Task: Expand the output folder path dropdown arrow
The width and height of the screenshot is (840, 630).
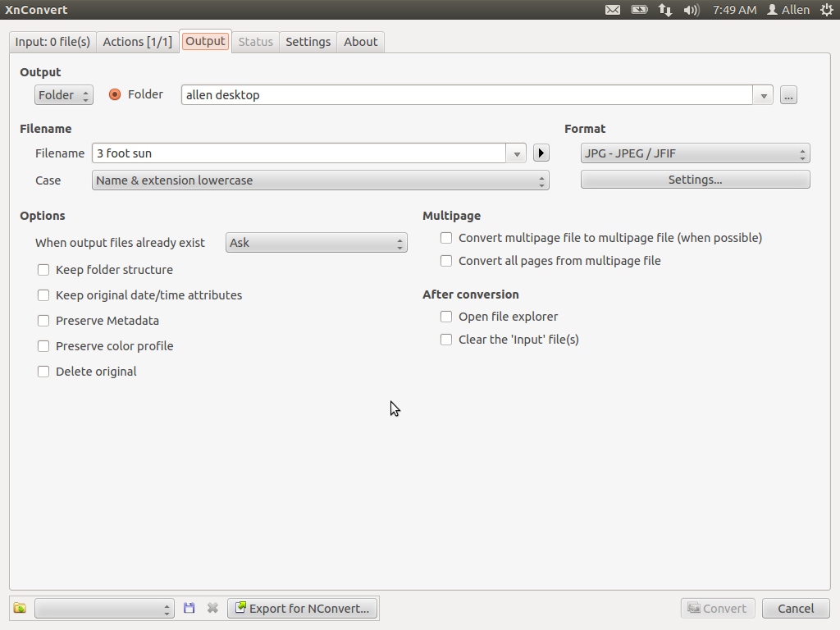Action: 764,95
